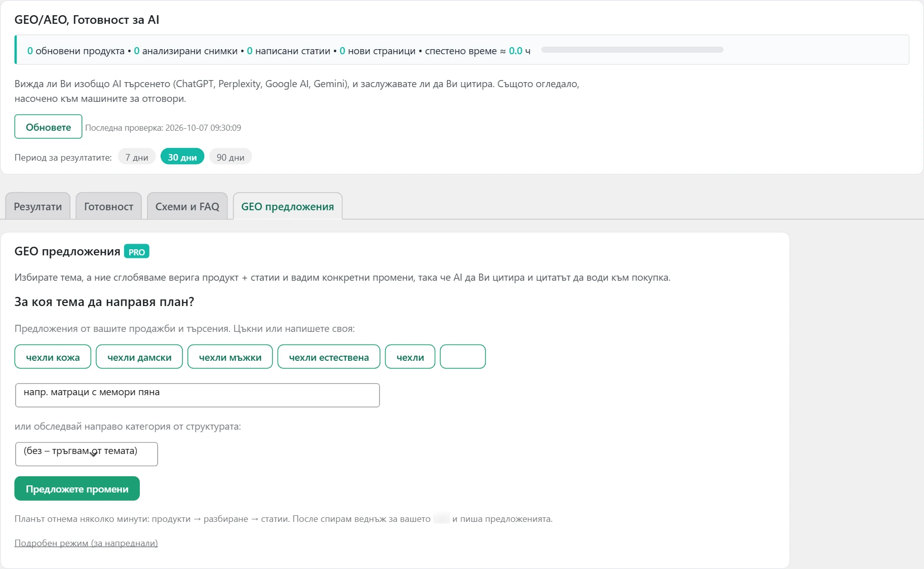924x569 pixels.
Task: Focus the topic field with матраци placeholder
Action: click(x=198, y=395)
